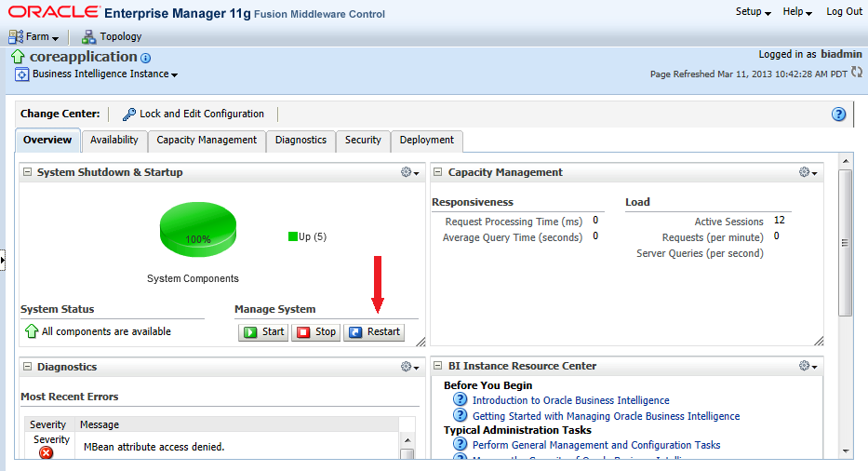
Task: Open the Help menu
Action: click(x=797, y=12)
